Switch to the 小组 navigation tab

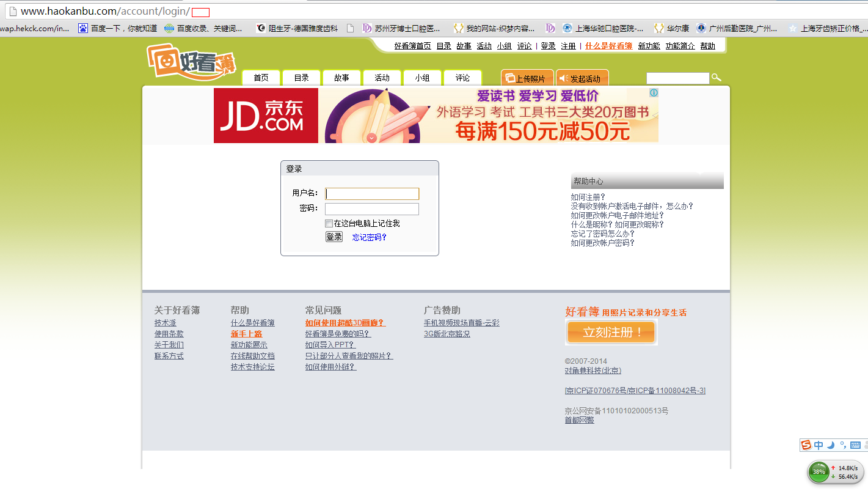422,78
